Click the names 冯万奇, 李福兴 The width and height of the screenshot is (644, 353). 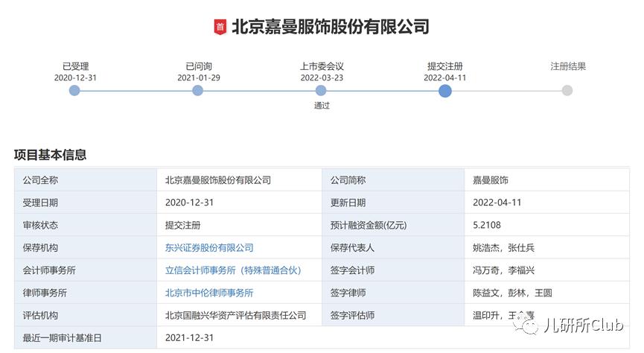tap(503, 270)
